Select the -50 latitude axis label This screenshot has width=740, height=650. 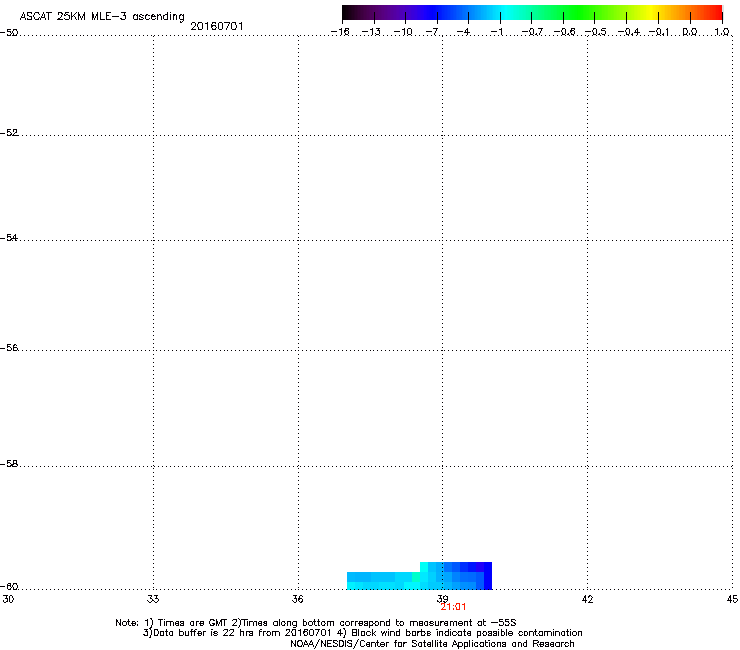click(9, 33)
